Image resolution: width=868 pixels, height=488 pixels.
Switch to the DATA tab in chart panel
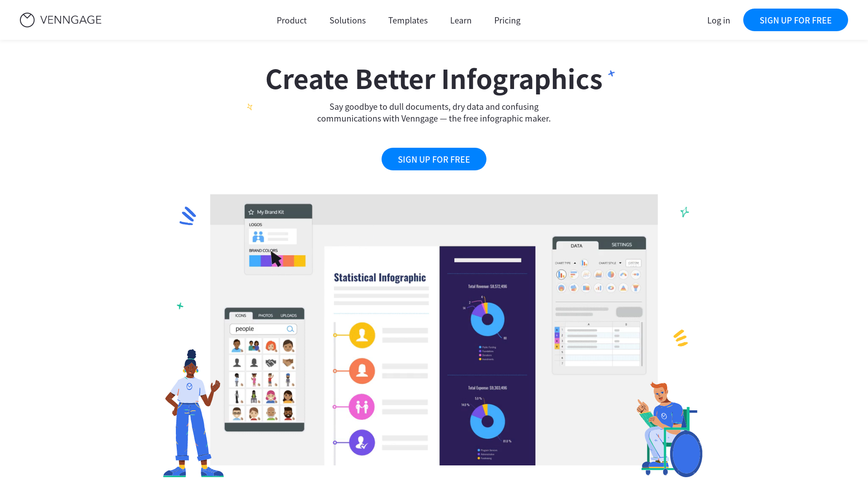point(576,244)
